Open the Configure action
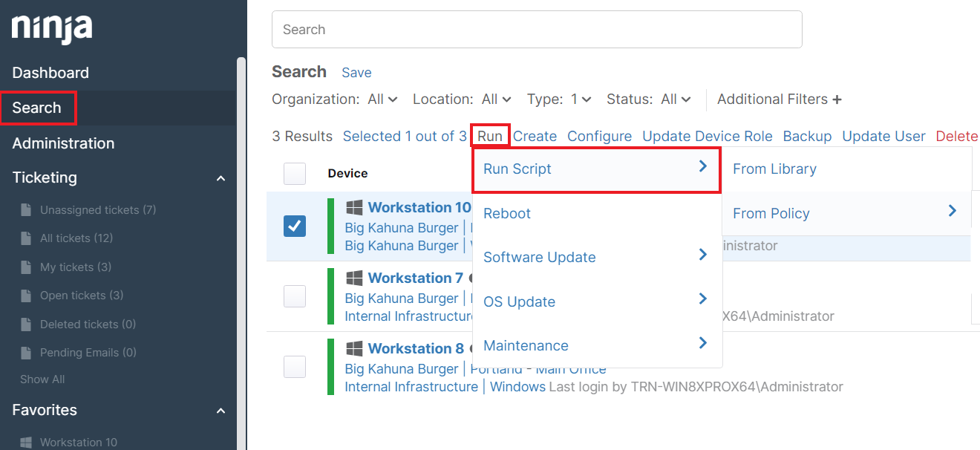The width and height of the screenshot is (980, 450). [599, 136]
